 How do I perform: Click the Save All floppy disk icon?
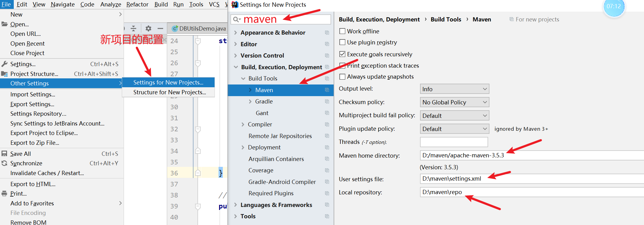coord(4,154)
